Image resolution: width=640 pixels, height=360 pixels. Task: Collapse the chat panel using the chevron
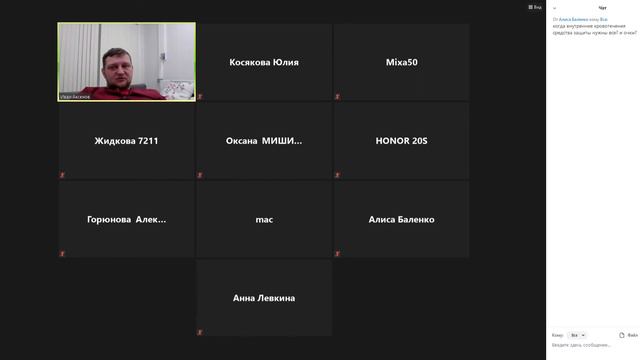[554, 8]
